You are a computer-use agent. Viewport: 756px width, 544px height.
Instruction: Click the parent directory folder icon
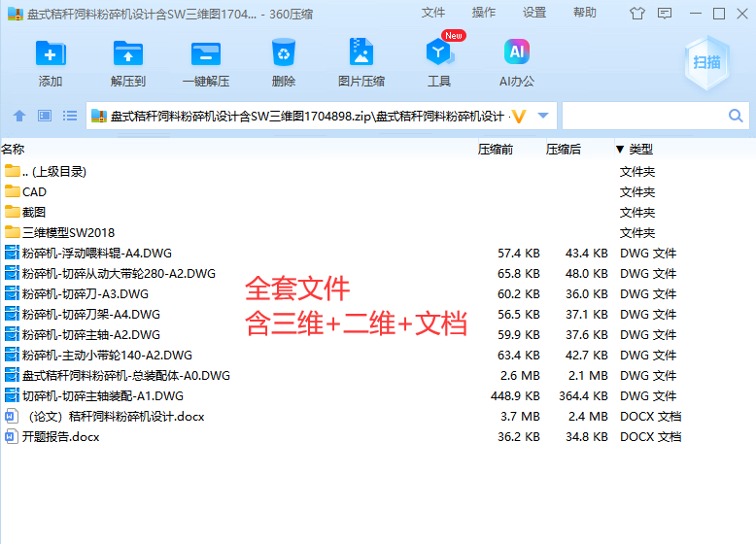(13, 171)
